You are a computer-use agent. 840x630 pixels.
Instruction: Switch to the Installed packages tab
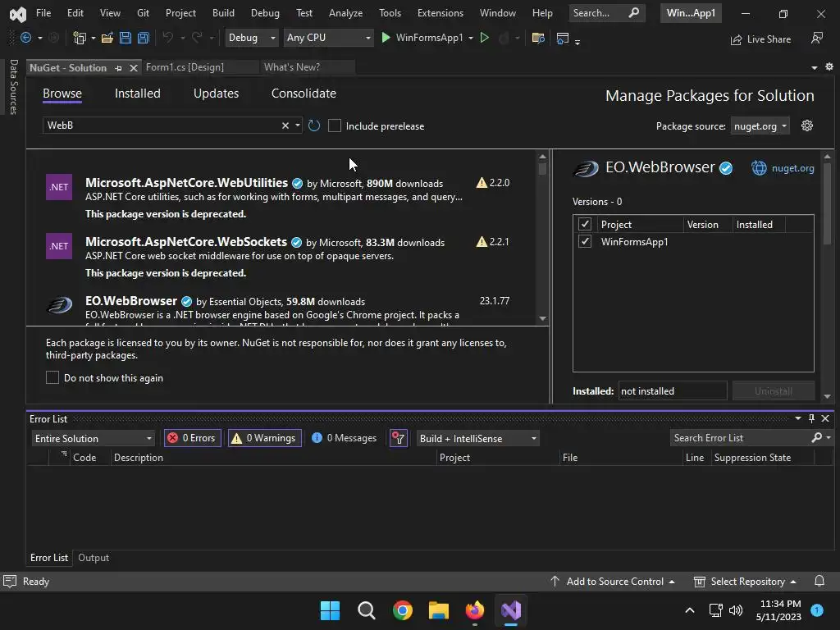[137, 94]
